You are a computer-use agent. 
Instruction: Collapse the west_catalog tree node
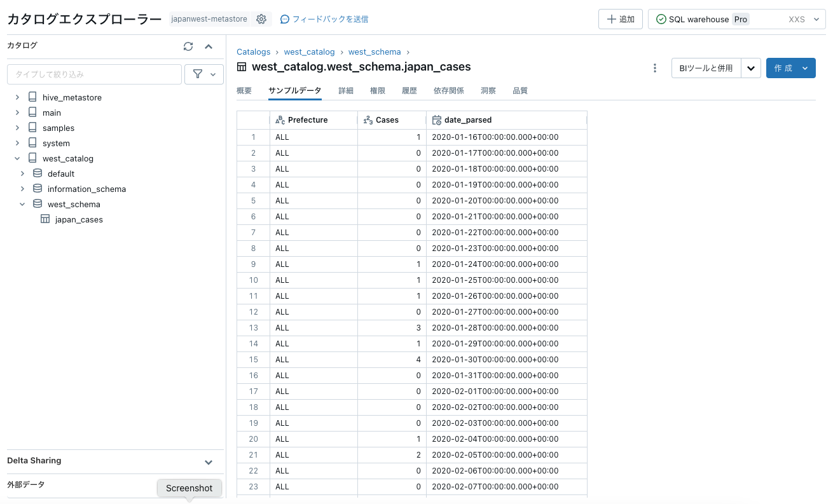tap(17, 158)
